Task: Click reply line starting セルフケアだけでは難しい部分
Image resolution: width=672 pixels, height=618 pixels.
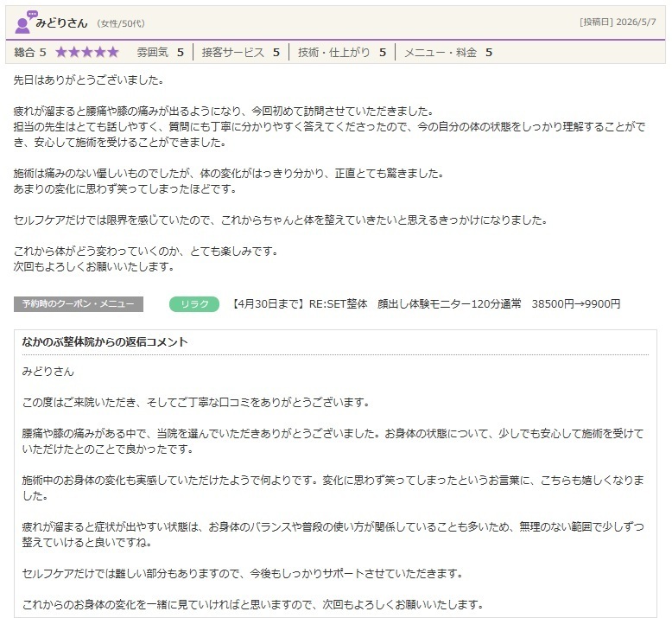Action: pyautogui.click(x=243, y=573)
